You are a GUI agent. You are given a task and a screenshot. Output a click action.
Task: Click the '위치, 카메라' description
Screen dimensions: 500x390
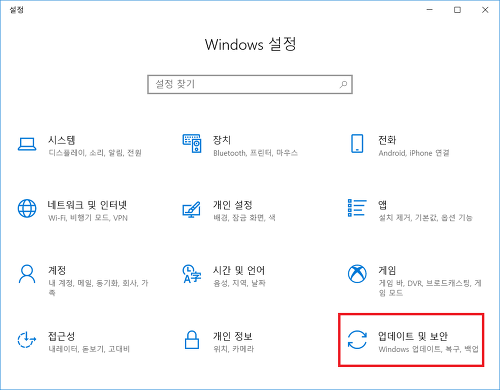tap(234, 349)
